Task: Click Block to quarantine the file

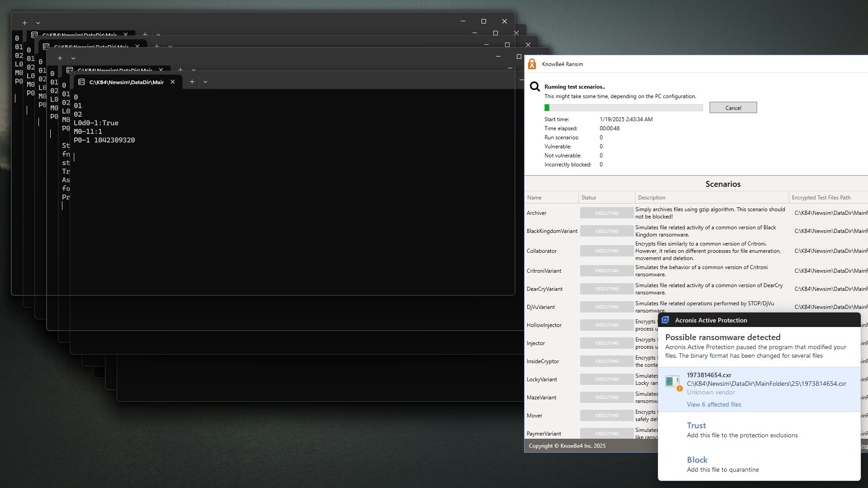Action: 697,460
